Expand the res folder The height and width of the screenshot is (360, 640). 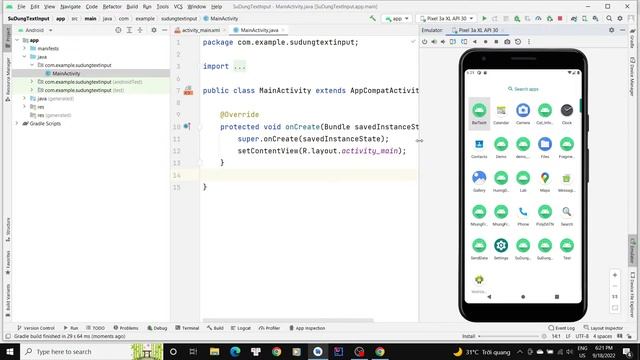pos(24,107)
